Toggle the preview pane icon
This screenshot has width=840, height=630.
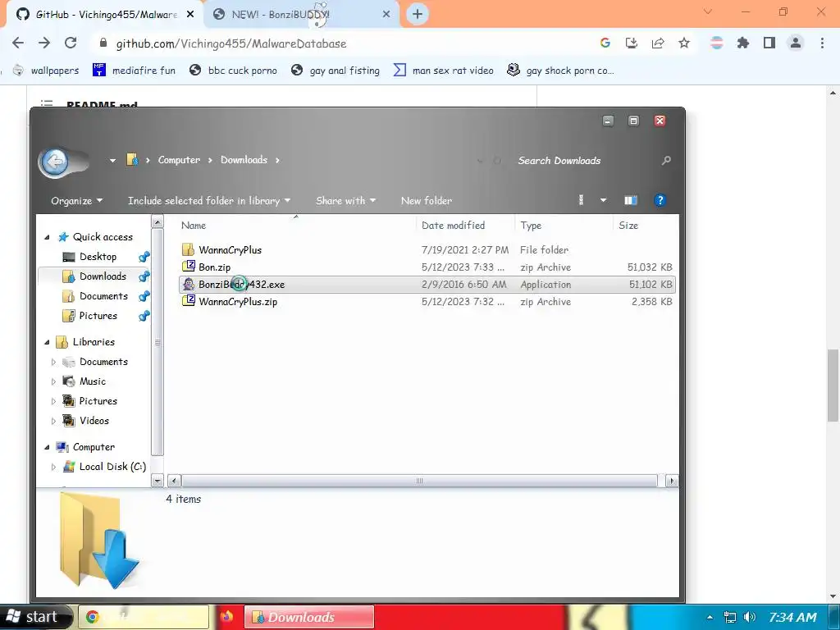[x=631, y=200]
